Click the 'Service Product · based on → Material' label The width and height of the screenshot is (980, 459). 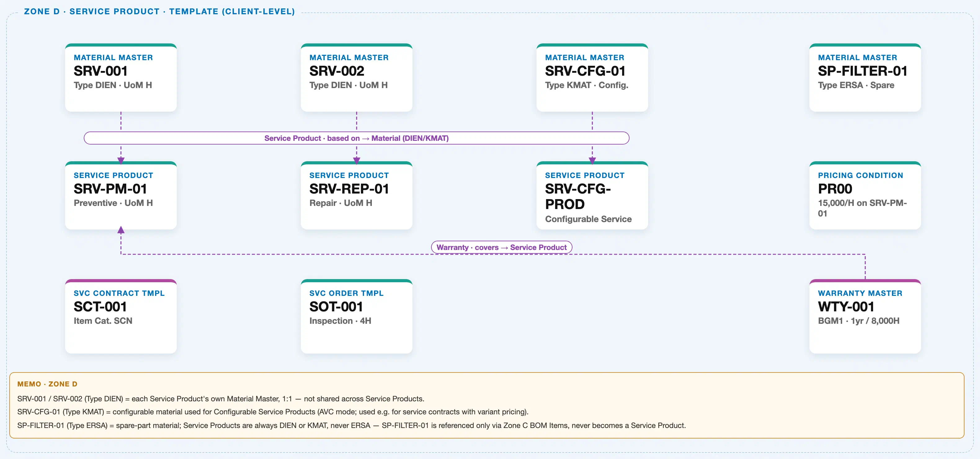(356, 138)
